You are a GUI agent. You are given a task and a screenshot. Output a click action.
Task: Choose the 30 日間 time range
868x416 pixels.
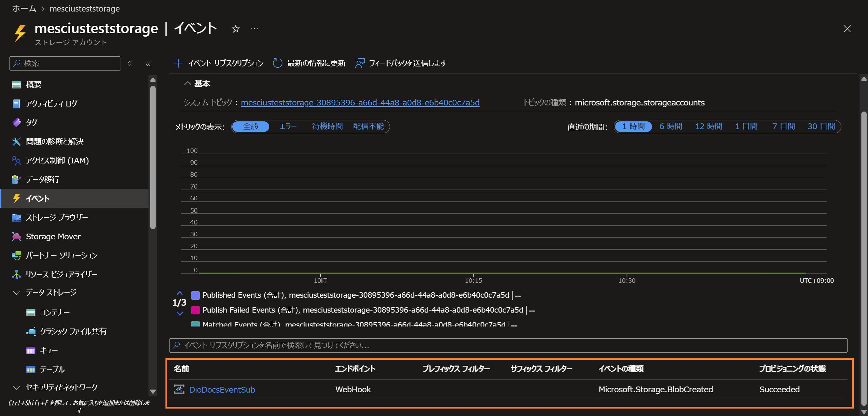coord(821,126)
